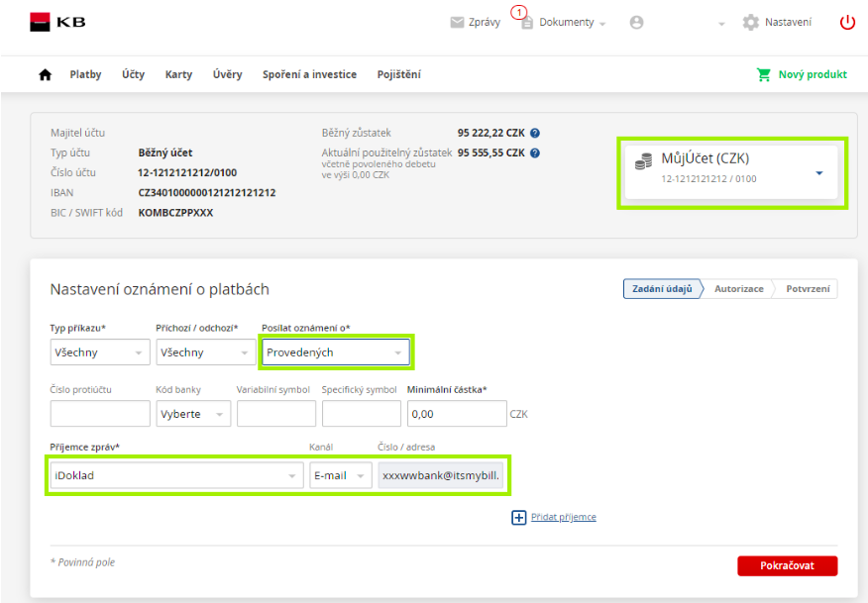Select the Potvrzení step
The image size is (868, 603).
point(809,289)
